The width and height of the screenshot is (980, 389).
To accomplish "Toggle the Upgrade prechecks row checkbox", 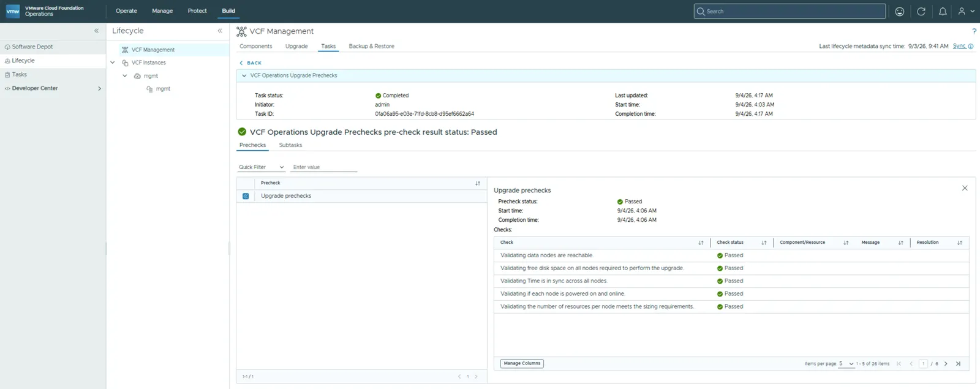I will pos(246,196).
